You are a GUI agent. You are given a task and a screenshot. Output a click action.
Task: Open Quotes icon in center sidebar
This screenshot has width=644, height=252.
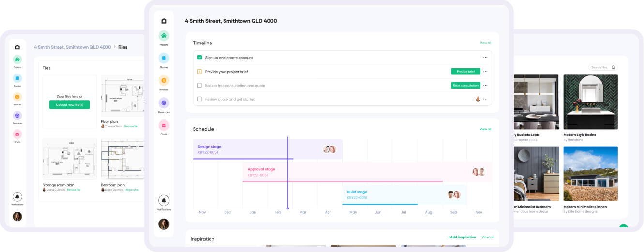(x=164, y=58)
